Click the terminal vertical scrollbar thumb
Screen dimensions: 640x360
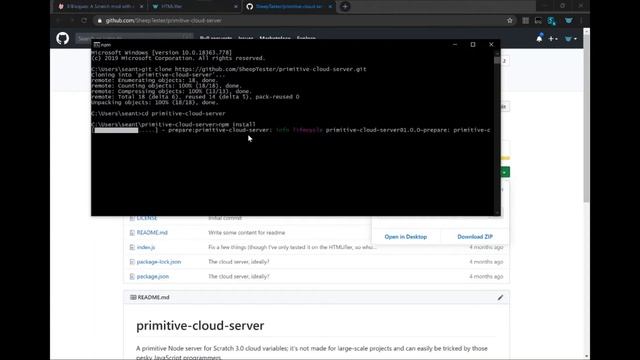pyautogui.click(x=497, y=60)
